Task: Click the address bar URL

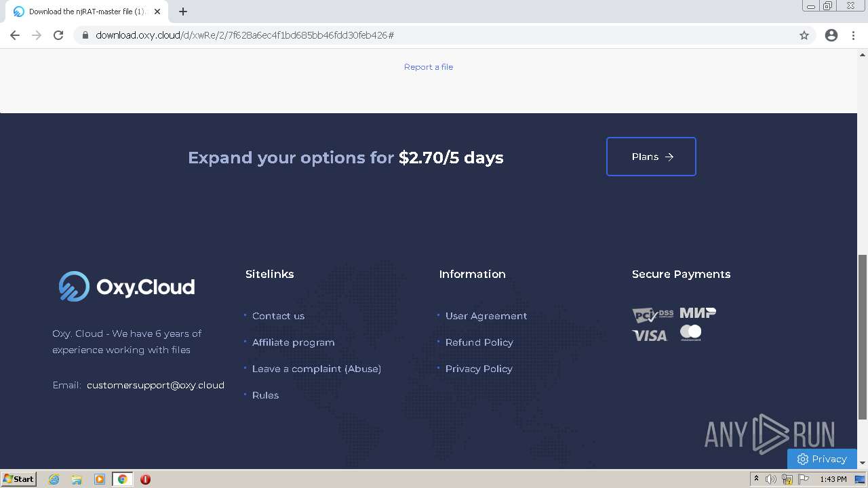Action: 245,35
